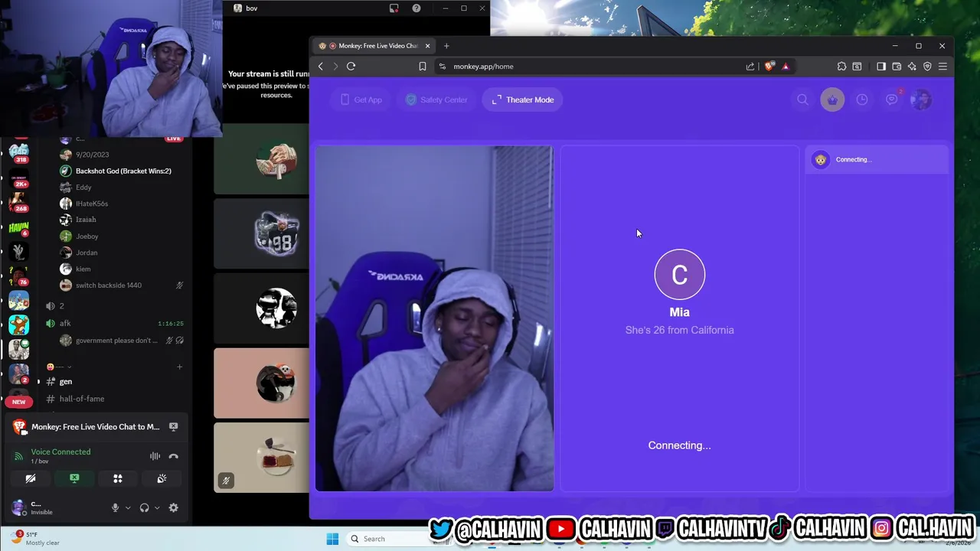Open Discord activities button
The height and width of the screenshot is (551, 980).
[x=118, y=478]
